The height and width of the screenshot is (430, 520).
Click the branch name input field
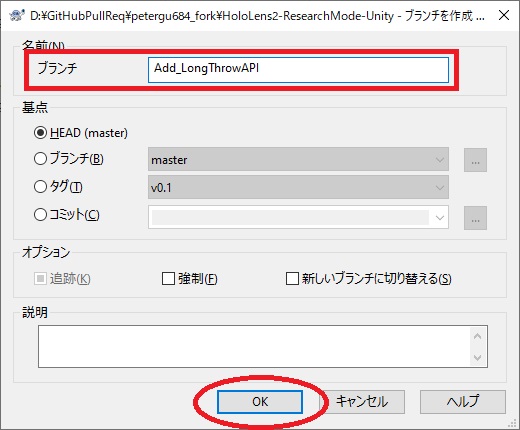click(x=298, y=70)
